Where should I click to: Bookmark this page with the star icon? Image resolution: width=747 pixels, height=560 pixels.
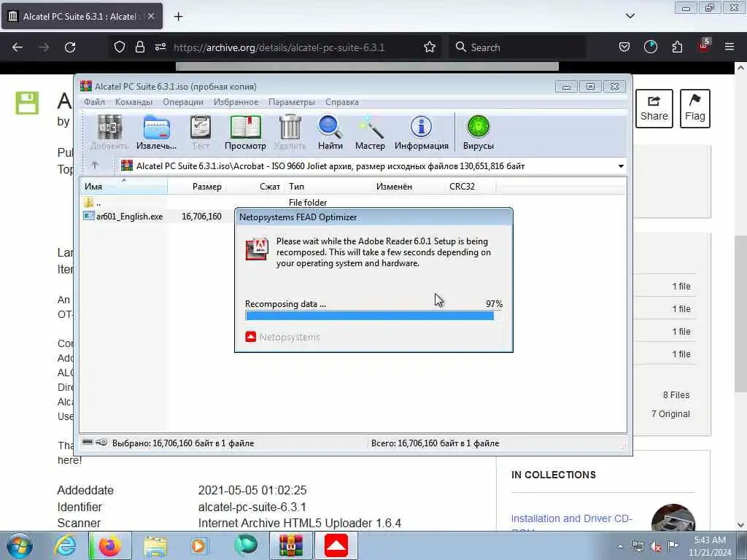coord(430,47)
